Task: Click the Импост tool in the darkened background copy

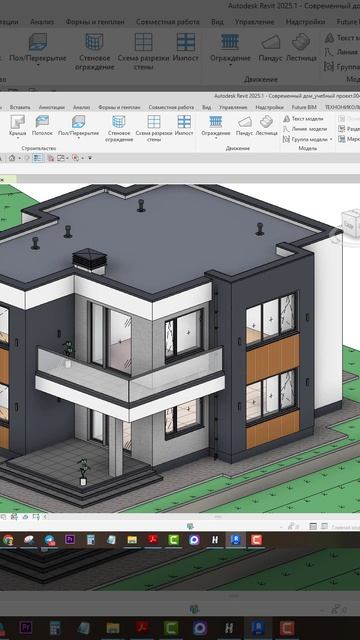Action: point(186,48)
